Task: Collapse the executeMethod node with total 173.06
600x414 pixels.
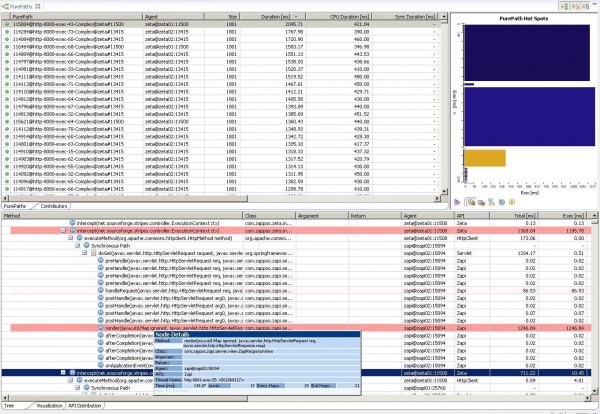Action: click(71, 238)
